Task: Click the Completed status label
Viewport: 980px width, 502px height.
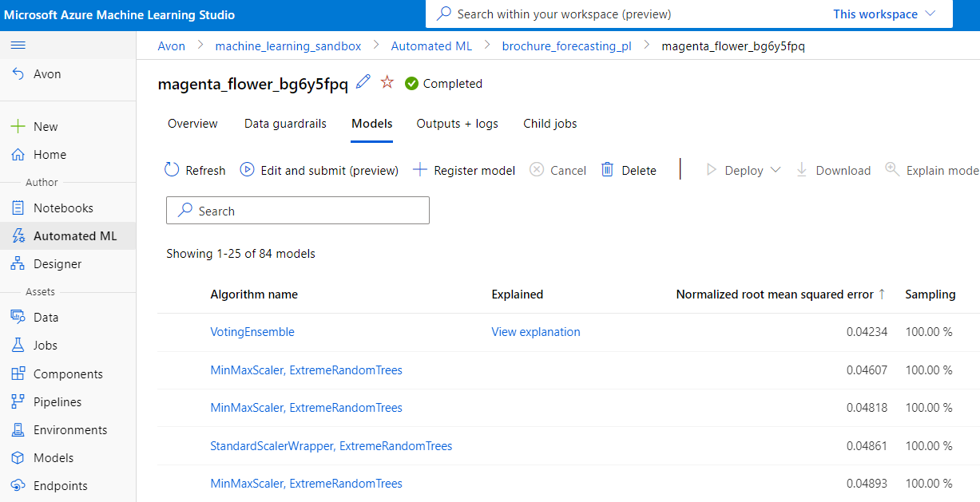Action: pyautogui.click(x=453, y=83)
